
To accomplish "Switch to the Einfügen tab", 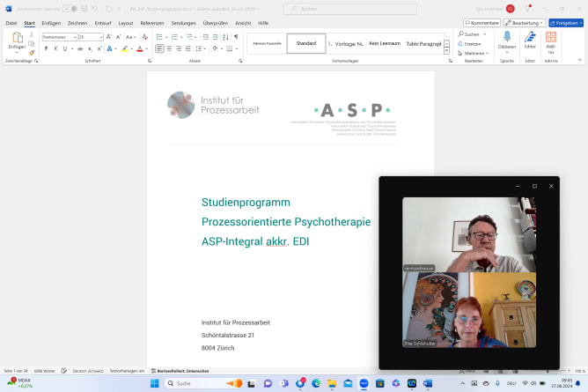I will (51, 23).
